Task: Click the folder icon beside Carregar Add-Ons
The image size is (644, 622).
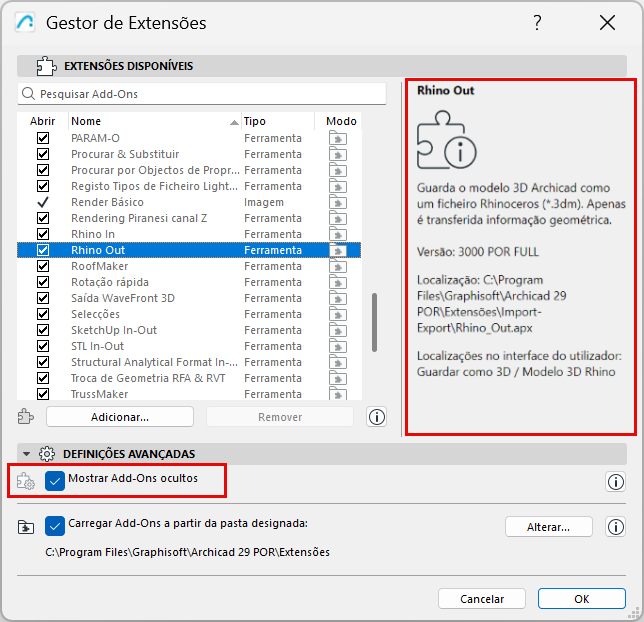Action: (26, 527)
